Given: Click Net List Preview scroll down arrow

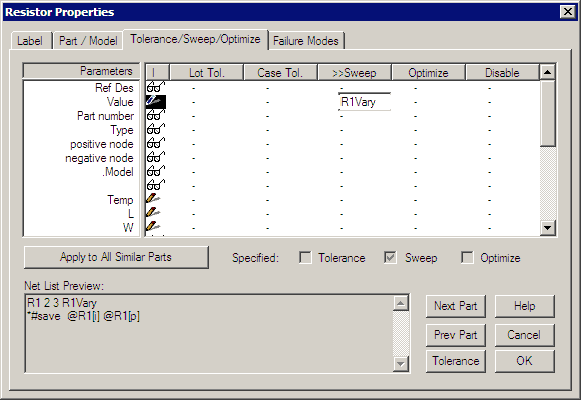Looking at the screenshot, I should 401,363.
